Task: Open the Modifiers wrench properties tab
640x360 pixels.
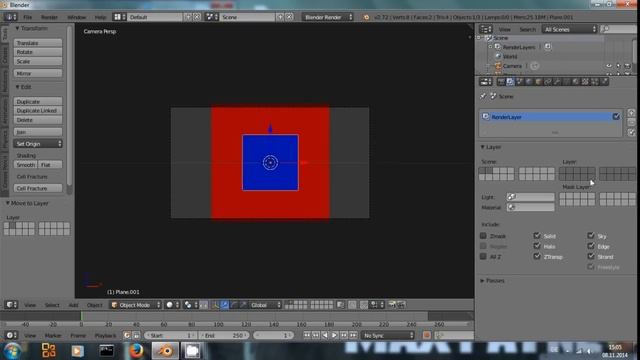Action: tap(557, 82)
